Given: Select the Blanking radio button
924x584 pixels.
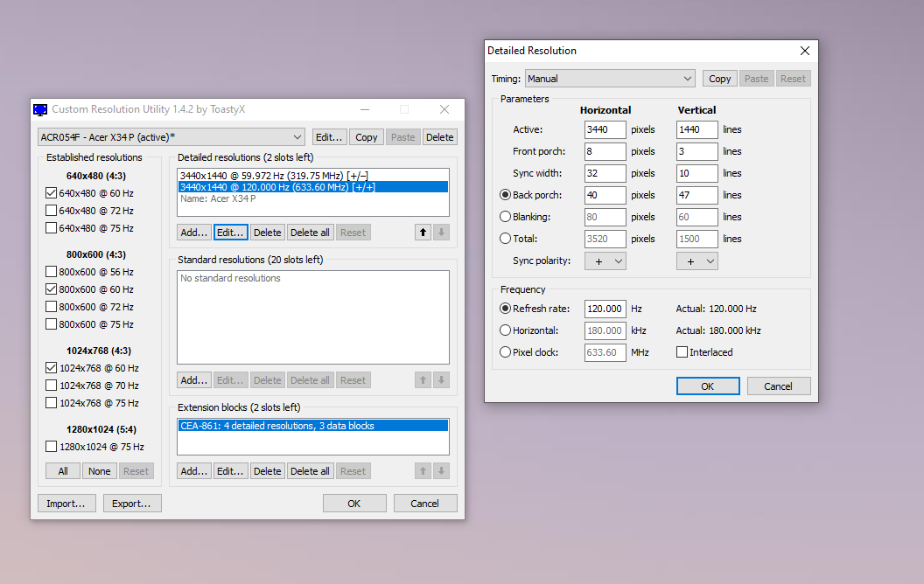Looking at the screenshot, I should point(505,217).
